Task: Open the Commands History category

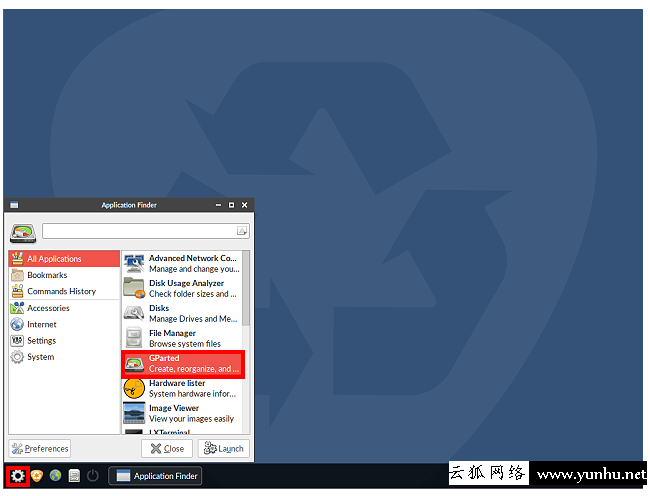Action: [64, 291]
